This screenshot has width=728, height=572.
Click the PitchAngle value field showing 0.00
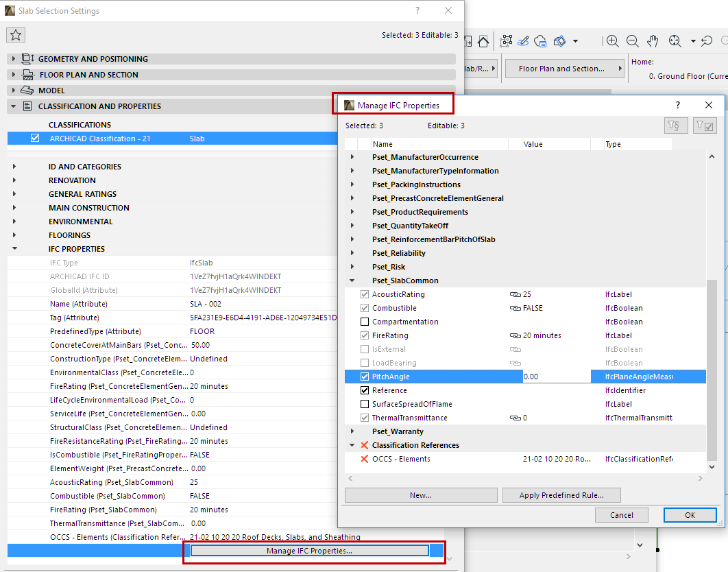point(557,377)
